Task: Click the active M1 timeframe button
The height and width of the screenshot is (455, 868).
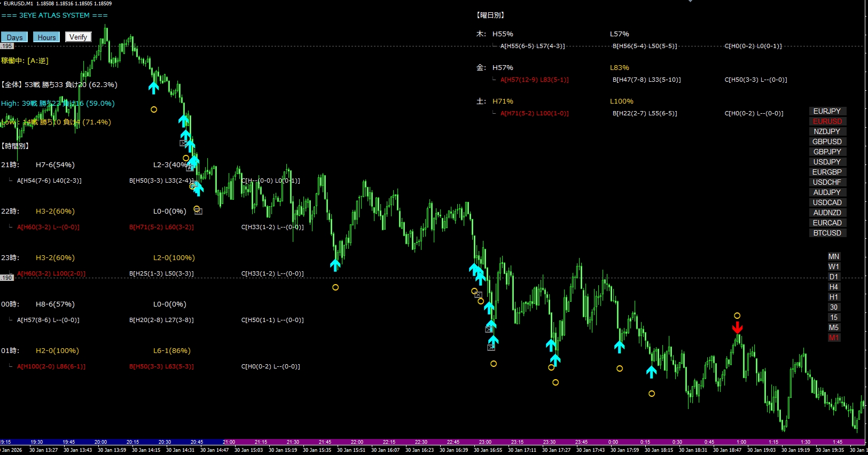Action: pyautogui.click(x=833, y=338)
